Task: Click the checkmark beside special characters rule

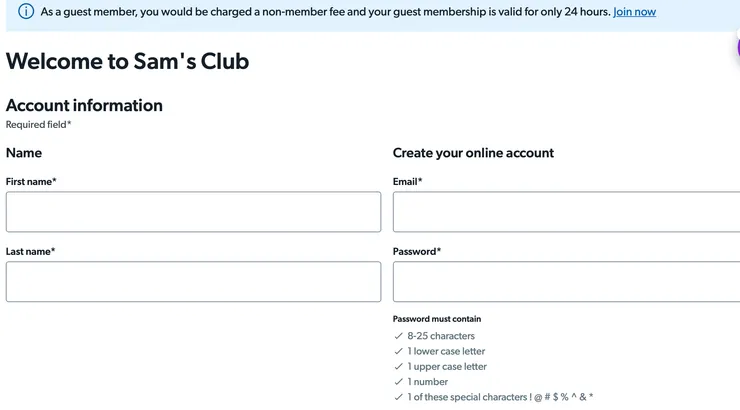Action: coord(399,397)
